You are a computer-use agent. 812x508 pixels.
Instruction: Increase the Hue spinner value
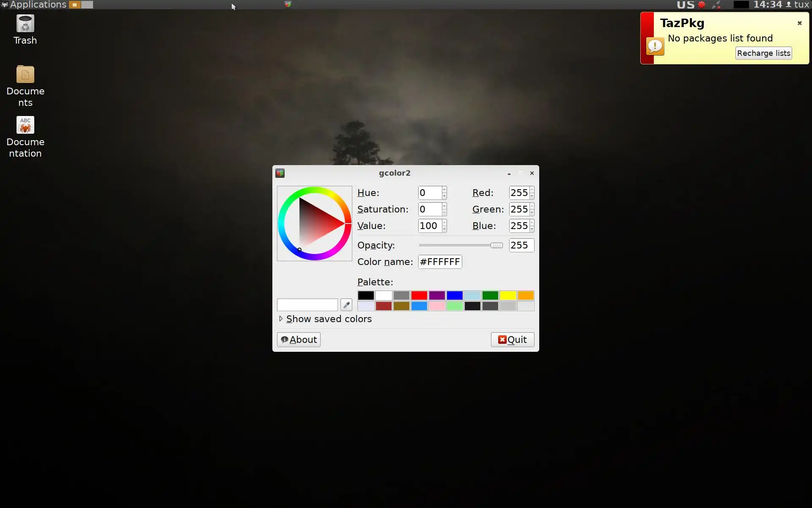click(444, 190)
